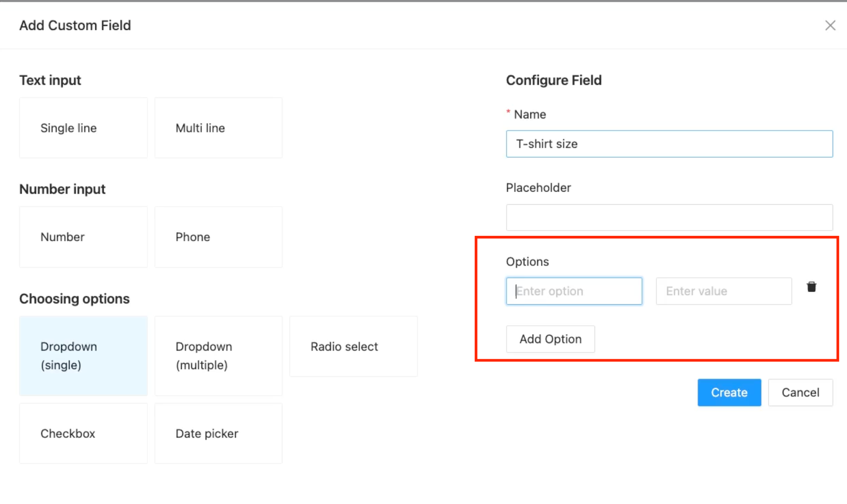The image size is (847, 504).
Task: Select the Phone field type
Action: point(218,237)
